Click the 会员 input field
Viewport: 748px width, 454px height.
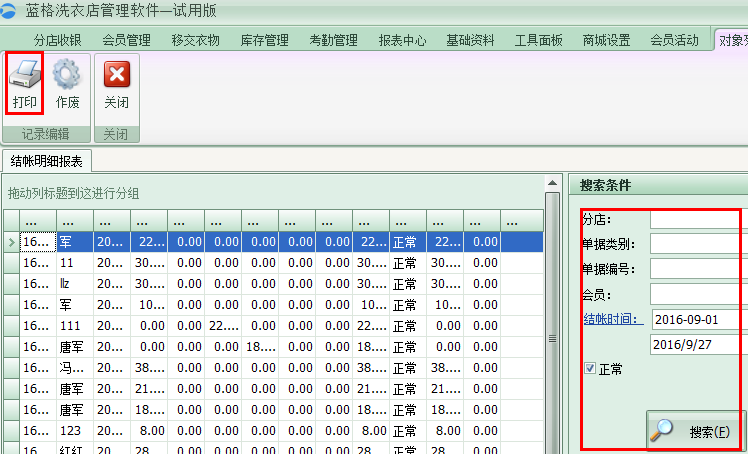[x=698, y=294]
